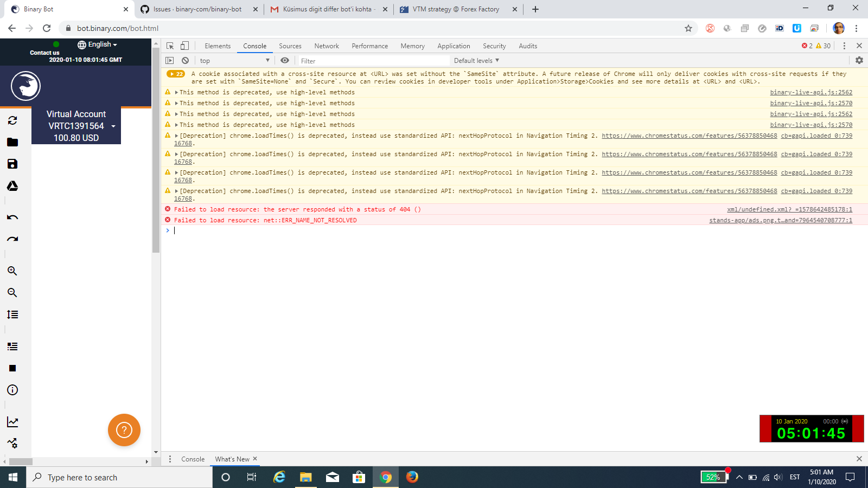
Task: Expand the first deprecated method warning
Action: 176,92
